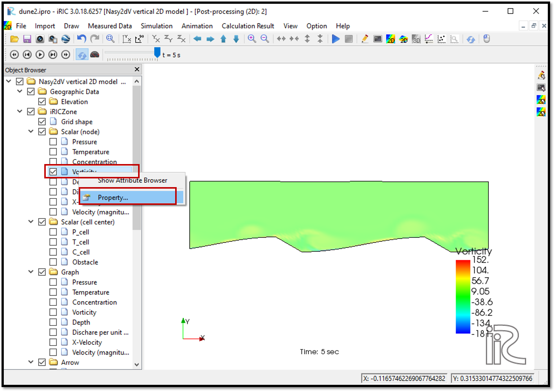Click the mouse hint icon
The height and width of the screenshot is (392, 555).
click(487, 39)
